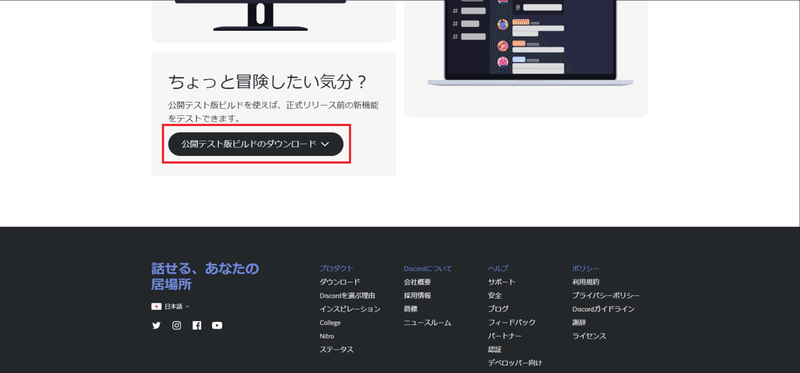The width and height of the screenshot is (800, 373).
Task: Open the ステータス footer link
Action: [x=336, y=350]
